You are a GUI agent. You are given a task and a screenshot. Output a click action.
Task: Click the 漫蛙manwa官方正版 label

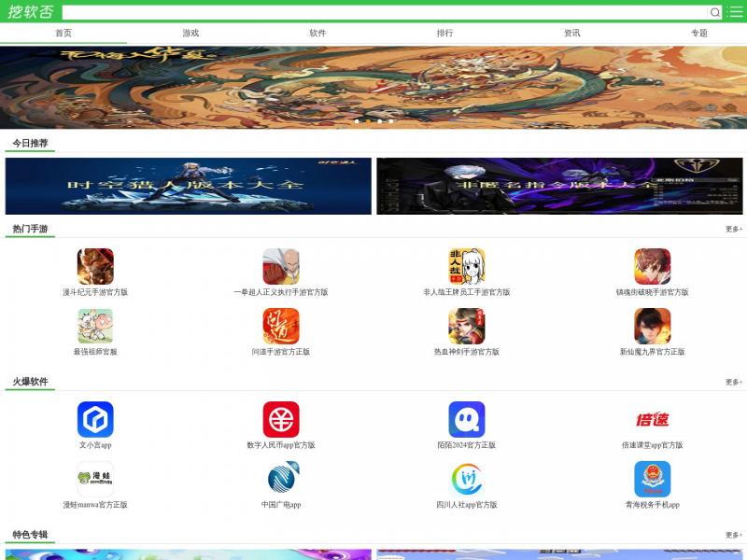[x=95, y=504]
